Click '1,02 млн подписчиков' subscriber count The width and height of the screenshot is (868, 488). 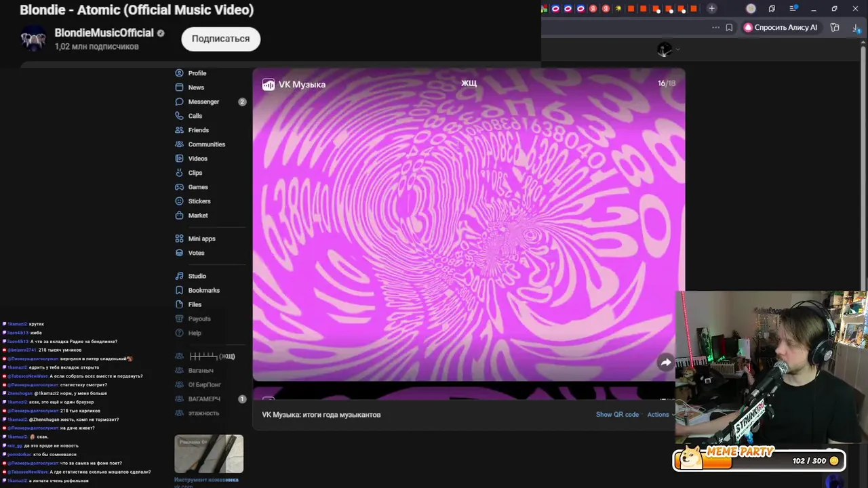pos(96,47)
